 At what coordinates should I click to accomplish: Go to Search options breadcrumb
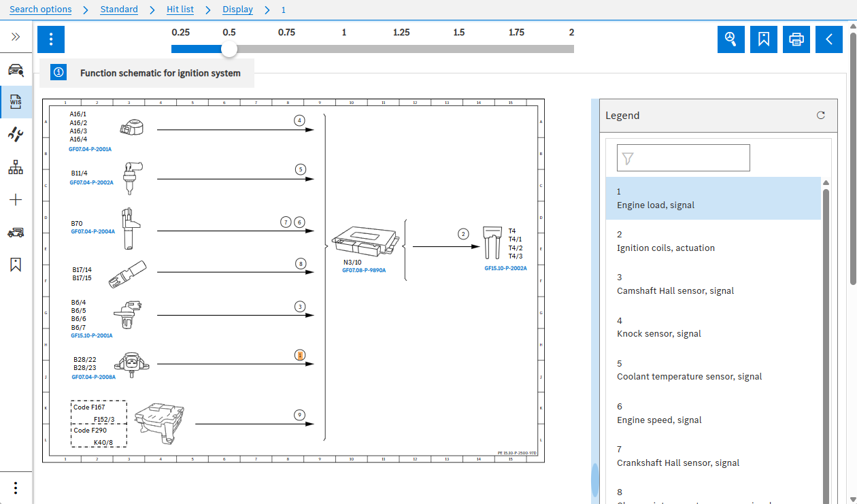[x=41, y=10]
